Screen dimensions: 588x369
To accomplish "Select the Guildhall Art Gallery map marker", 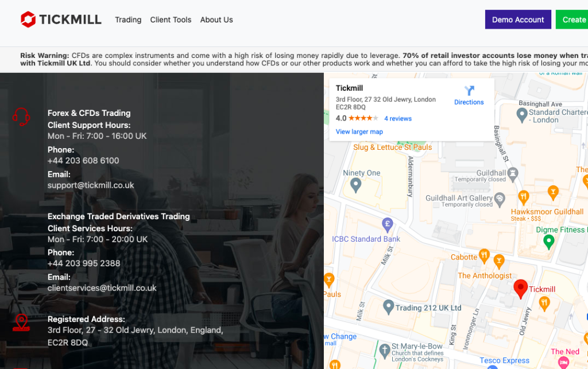I will [x=500, y=199].
